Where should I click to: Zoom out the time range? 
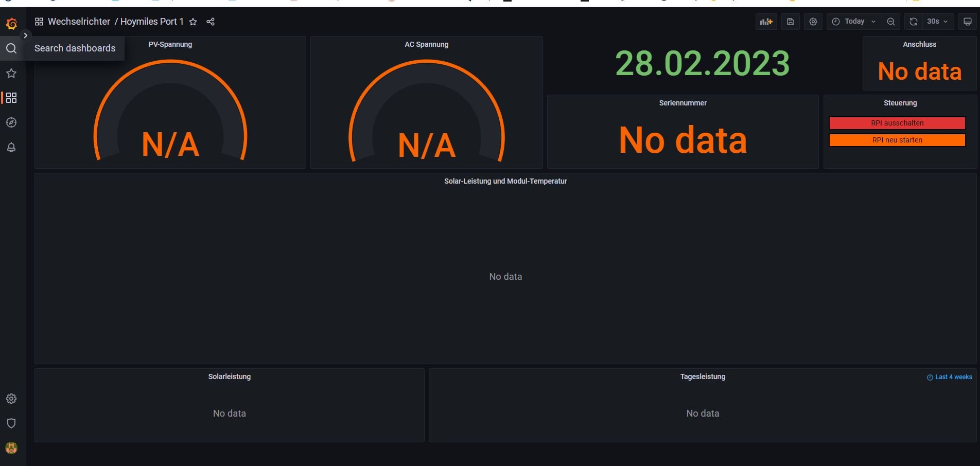pos(891,22)
